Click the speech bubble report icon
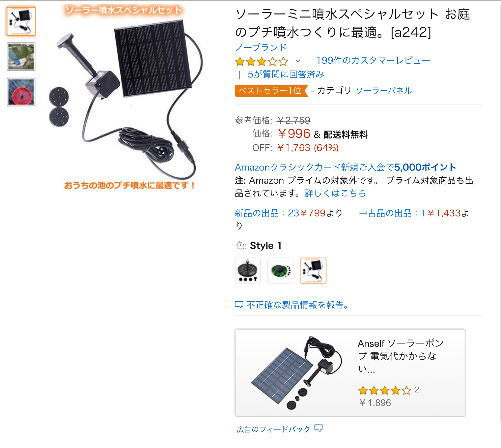The height and width of the screenshot is (448, 501). point(239,305)
